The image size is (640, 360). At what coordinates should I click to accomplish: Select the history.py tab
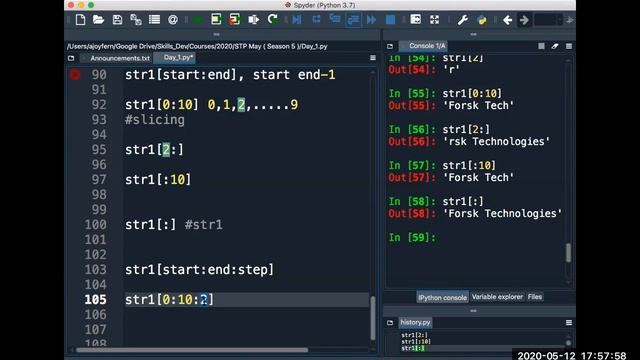point(415,322)
